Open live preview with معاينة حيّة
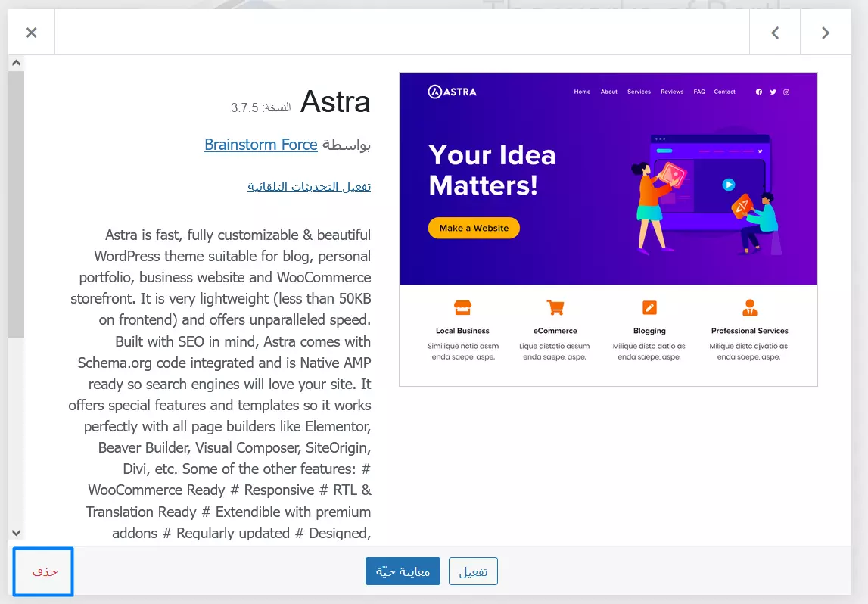The image size is (868, 604). coord(403,571)
